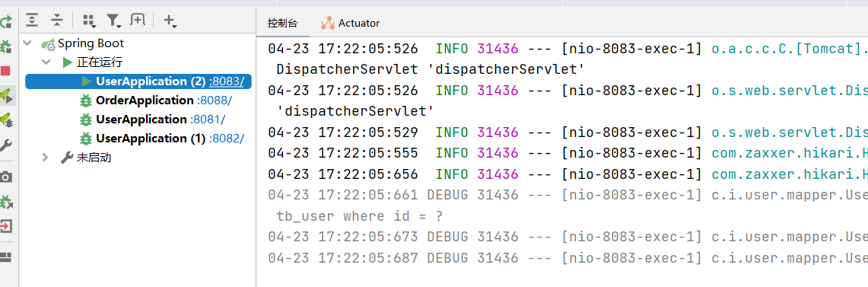Screen dimensions: 868x287
Task: Click the red Stop button icon
Action: [5, 71]
